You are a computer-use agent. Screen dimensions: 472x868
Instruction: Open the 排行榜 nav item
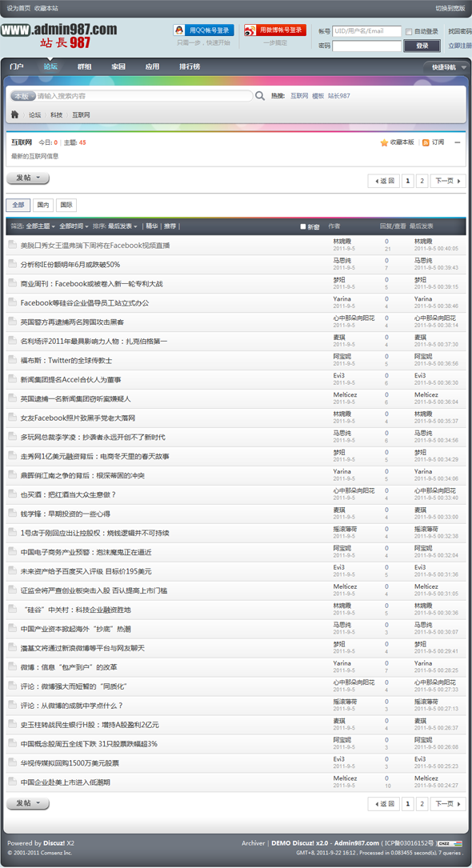(x=190, y=67)
